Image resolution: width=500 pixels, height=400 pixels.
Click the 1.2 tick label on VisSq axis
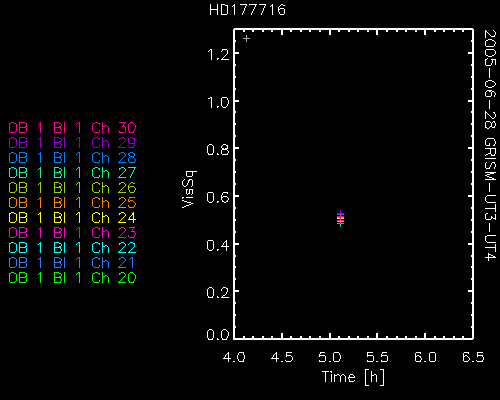[218, 54]
